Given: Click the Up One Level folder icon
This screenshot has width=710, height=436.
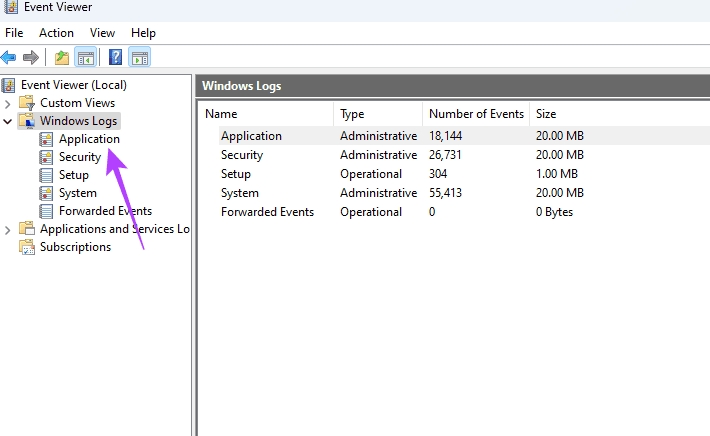Looking at the screenshot, I should pyautogui.click(x=62, y=57).
